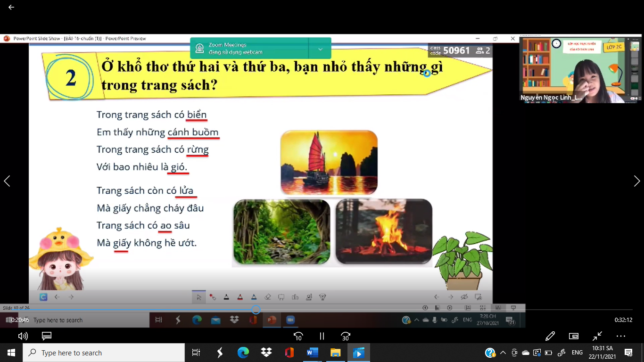Toggle play in mini view
644x362 pixels.
pos(574,336)
